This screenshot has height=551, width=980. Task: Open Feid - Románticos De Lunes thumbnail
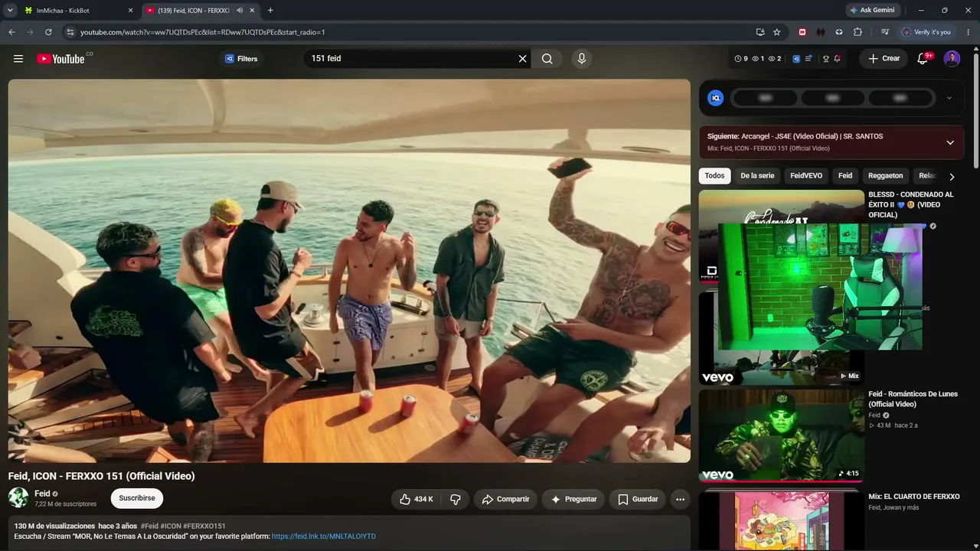(781, 435)
